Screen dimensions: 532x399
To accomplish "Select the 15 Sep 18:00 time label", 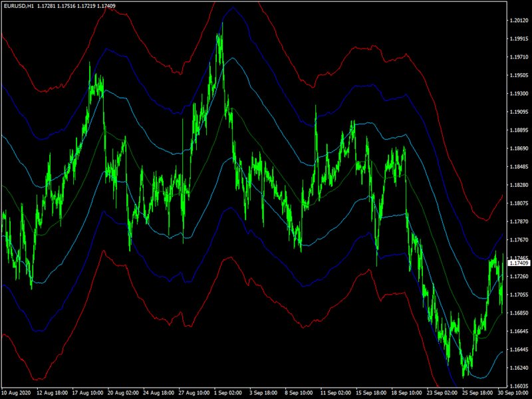I will click(370, 393).
